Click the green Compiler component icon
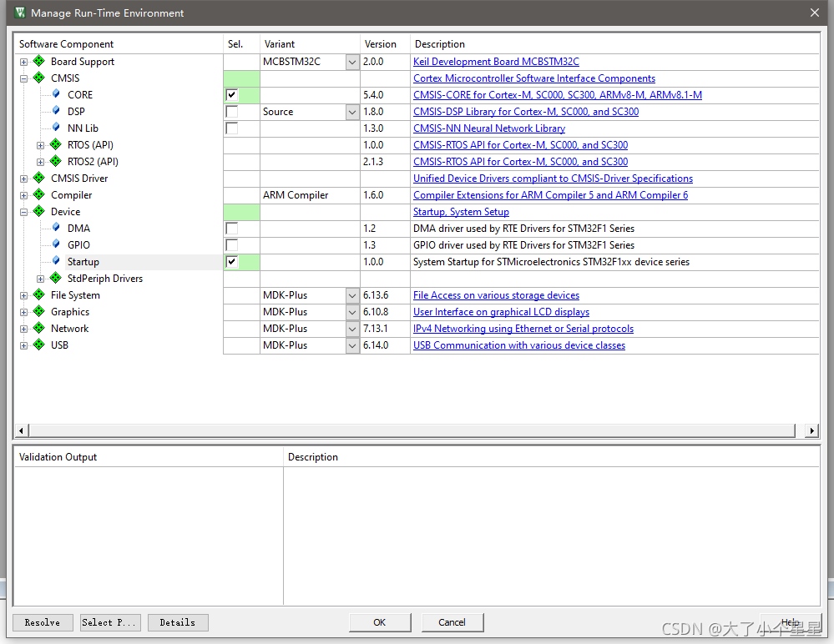This screenshot has height=644, width=834. point(39,194)
